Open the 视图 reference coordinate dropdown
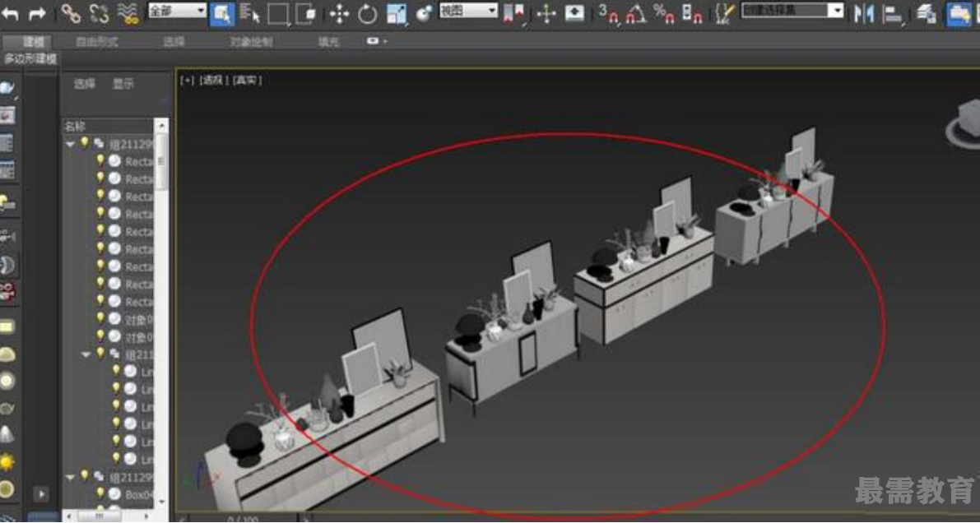The image size is (980, 523). pos(468,10)
